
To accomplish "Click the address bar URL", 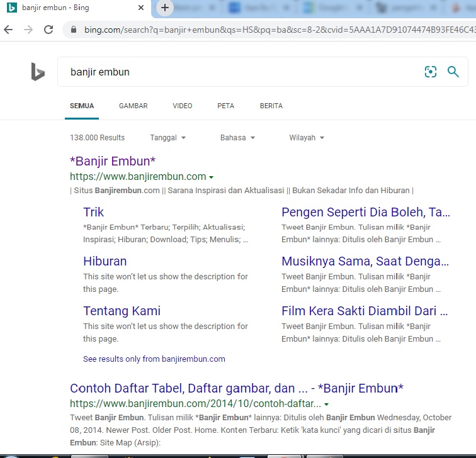I will [280, 30].
